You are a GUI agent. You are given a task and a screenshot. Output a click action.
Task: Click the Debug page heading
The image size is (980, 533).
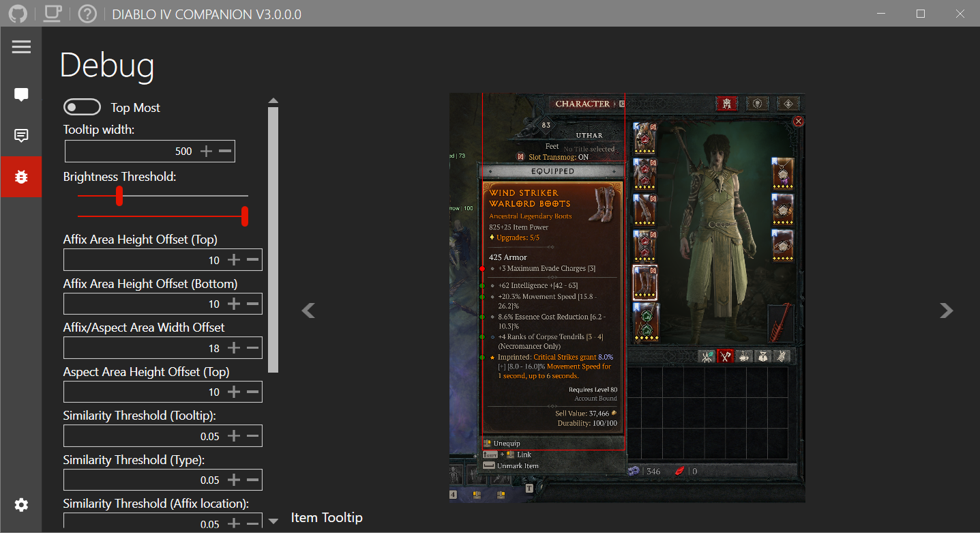pos(107,66)
